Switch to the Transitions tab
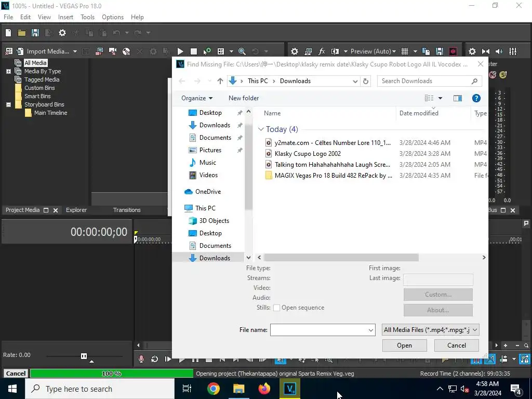Screen dimensions: 532x399 click(127, 210)
